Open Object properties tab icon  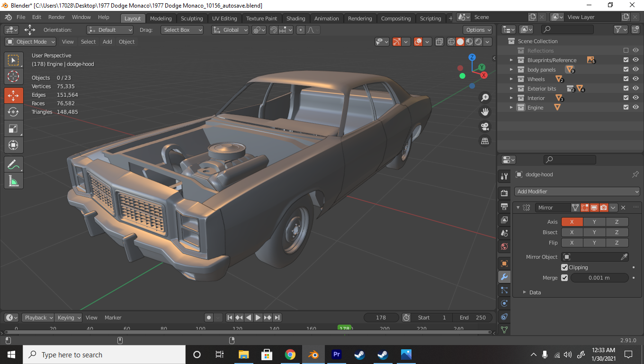[x=504, y=264]
